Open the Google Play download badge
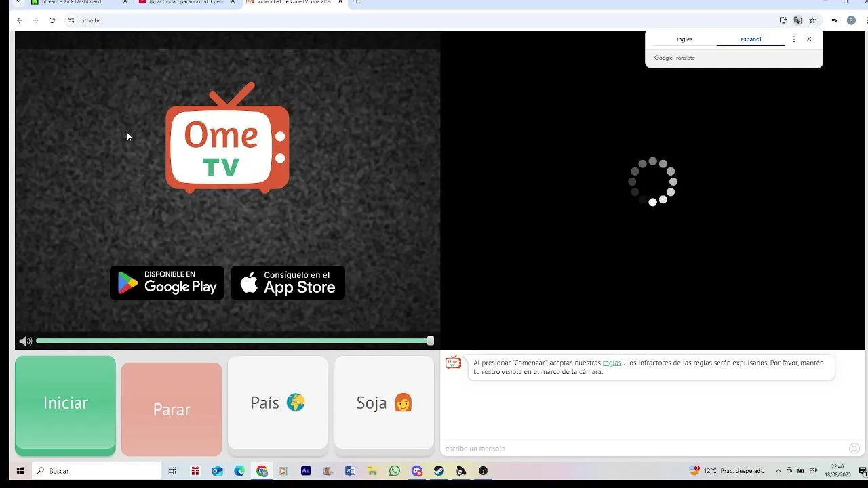 [x=167, y=283]
